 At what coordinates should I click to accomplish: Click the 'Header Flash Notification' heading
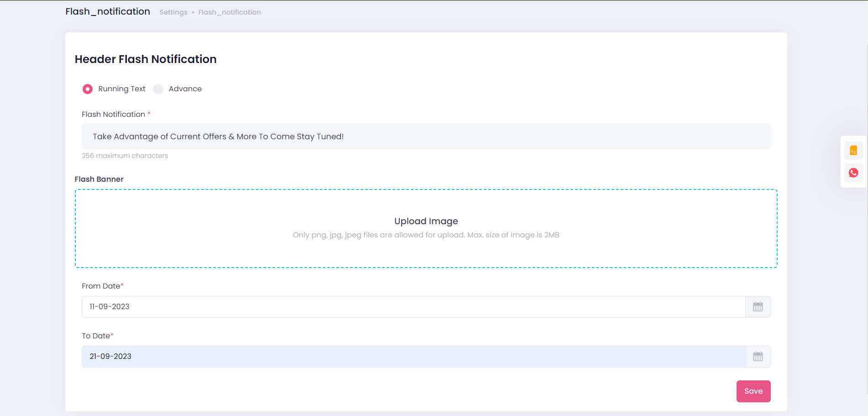click(x=146, y=59)
